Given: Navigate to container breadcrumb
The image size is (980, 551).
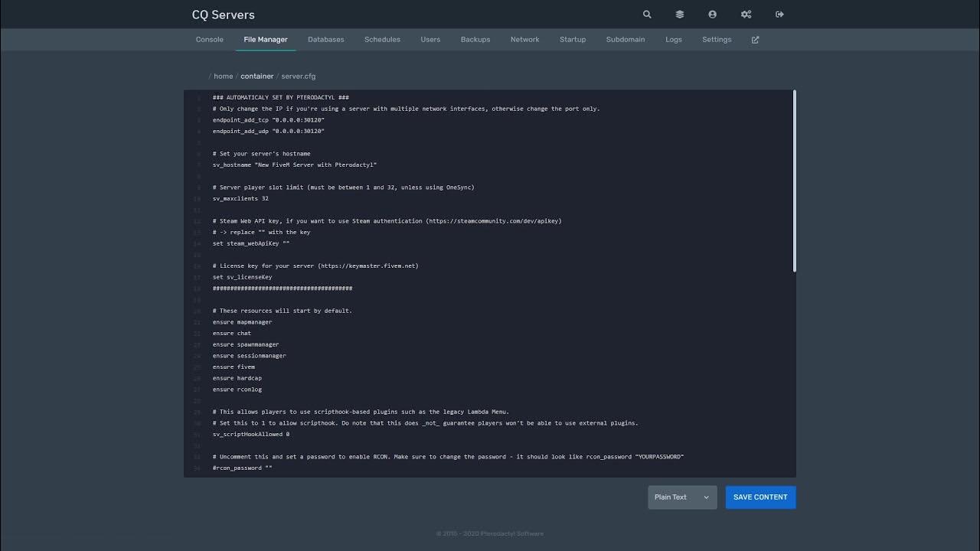Looking at the screenshot, I should tap(257, 77).
